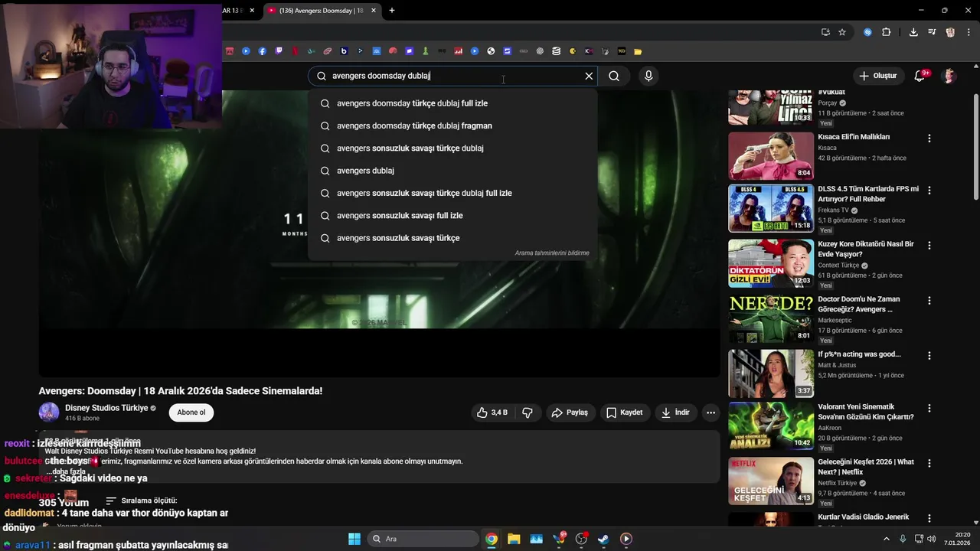
Task: Select suggestion 'avengers doomsday türkçe dublaj fragman'
Action: pos(452,126)
